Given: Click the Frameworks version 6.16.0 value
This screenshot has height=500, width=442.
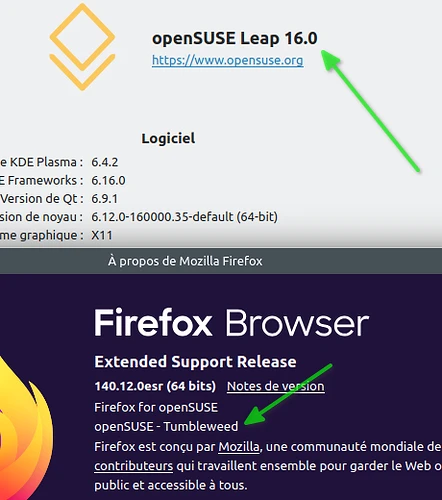Looking at the screenshot, I should [x=108, y=180].
